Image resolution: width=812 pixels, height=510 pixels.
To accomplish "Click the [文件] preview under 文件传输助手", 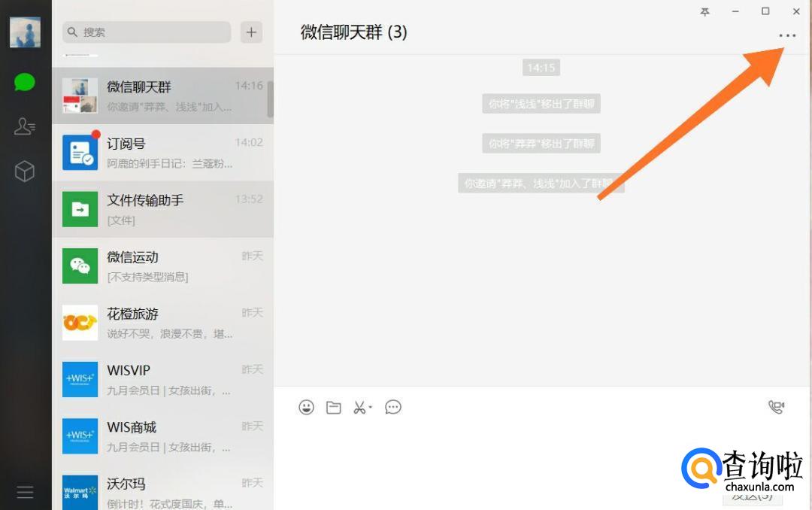I will [121, 220].
